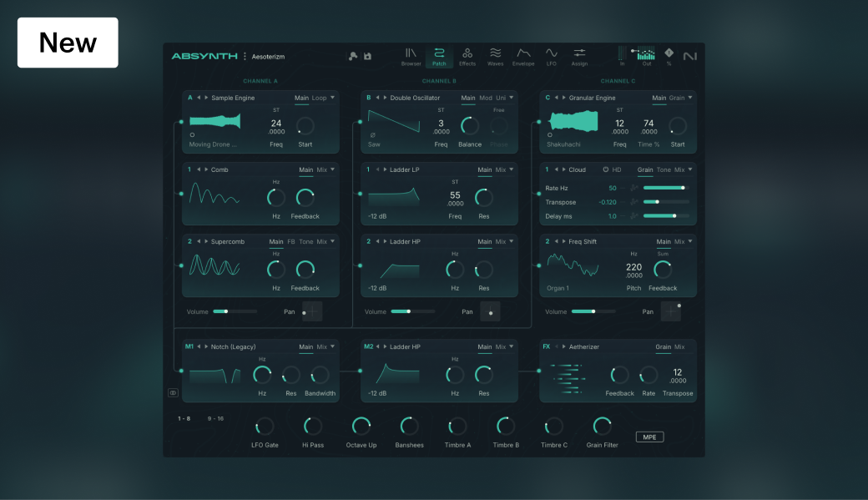Click the Organ 1 waveform name
868x500 pixels.
(x=558, y=289)
